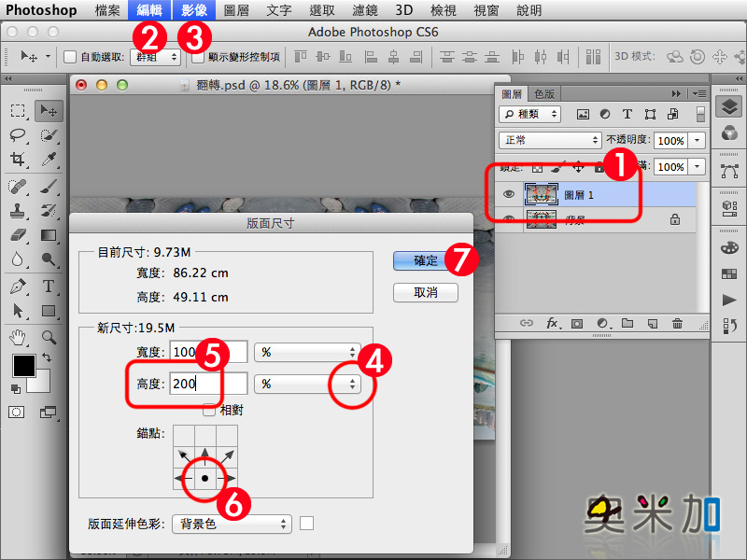
Task: Click the background color swatch
Action: (x=42, y=384)
